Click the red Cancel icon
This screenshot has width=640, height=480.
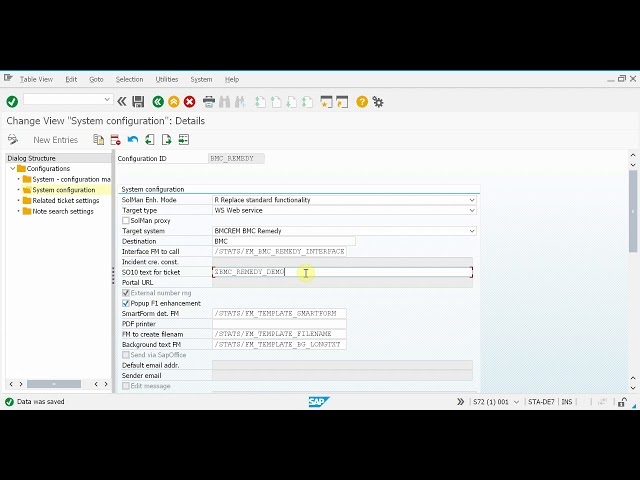(189, 102)
